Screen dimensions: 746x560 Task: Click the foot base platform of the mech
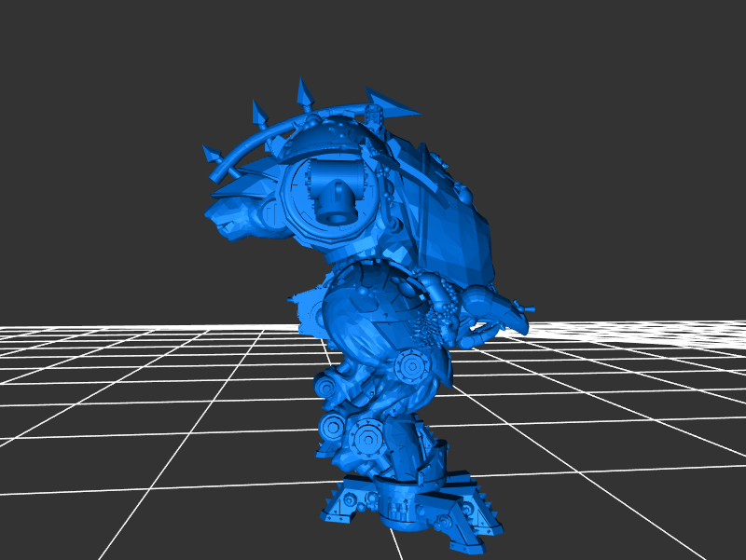tap(410, 508)
